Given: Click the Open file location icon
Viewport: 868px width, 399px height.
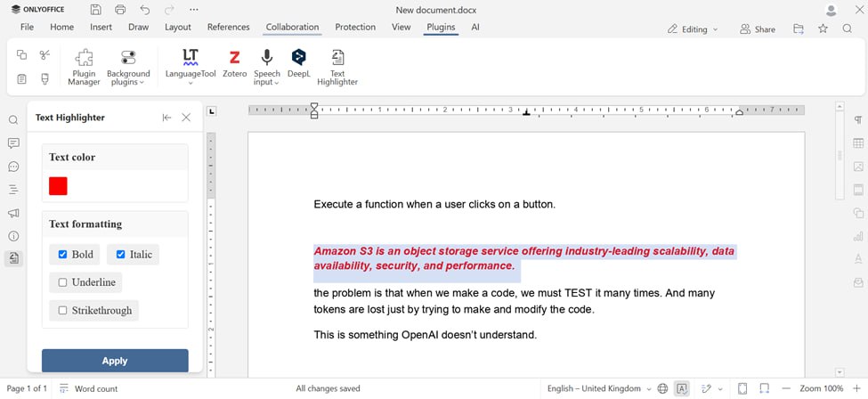Looking at the screenshot, I should tap(799, 28).
